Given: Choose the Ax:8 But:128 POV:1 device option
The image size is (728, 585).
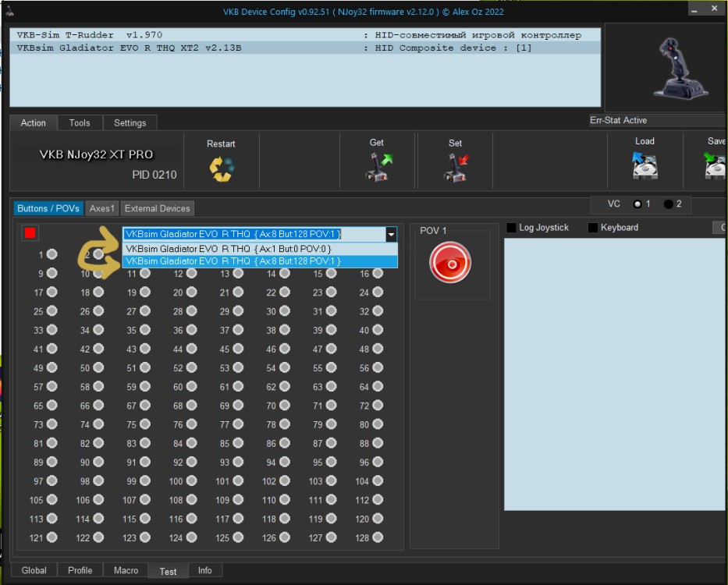Looking at the screenshot, I should (x=233, y=261).
